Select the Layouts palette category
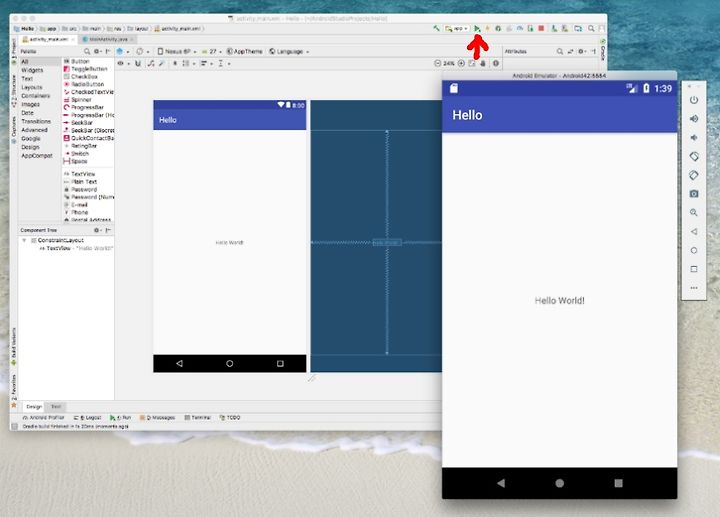This screenshot has height=517, width=720. [x=32, y=87]
